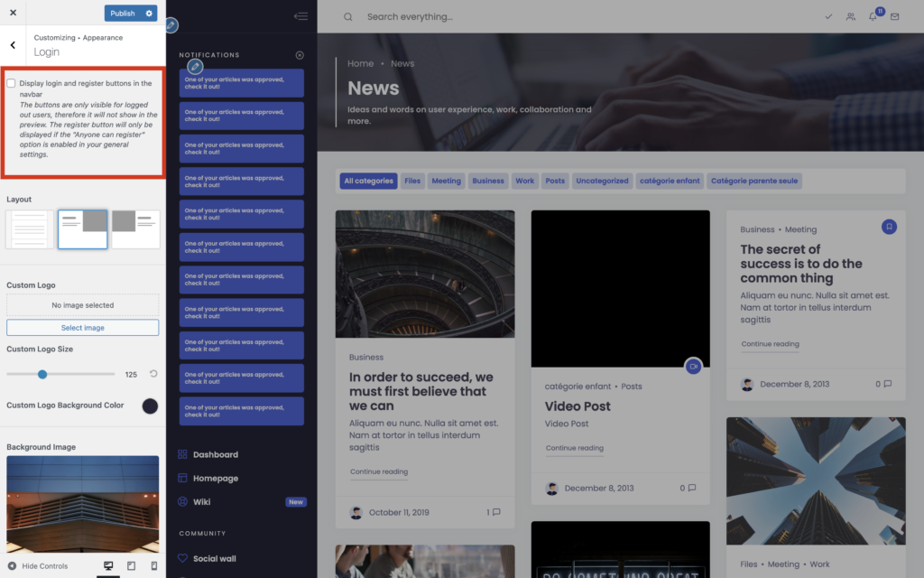Viewport: 924px width, 578px height.
Task: Close the Customizer with the X icon
Action: click(x=13, y=13)
